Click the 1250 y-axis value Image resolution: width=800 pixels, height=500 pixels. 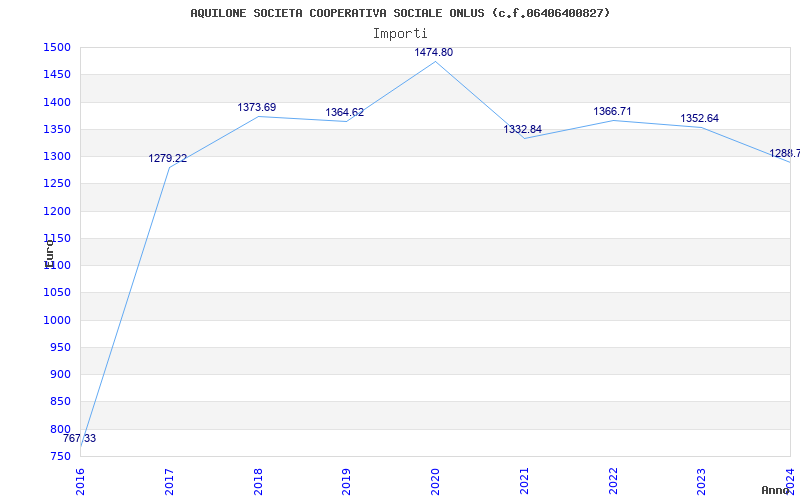pos(57,184)
